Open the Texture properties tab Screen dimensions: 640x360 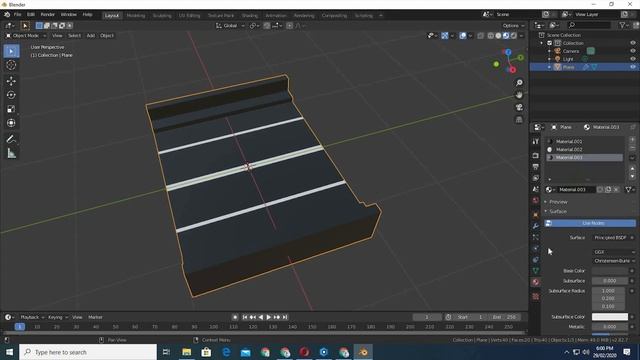[x=536, y=296]
